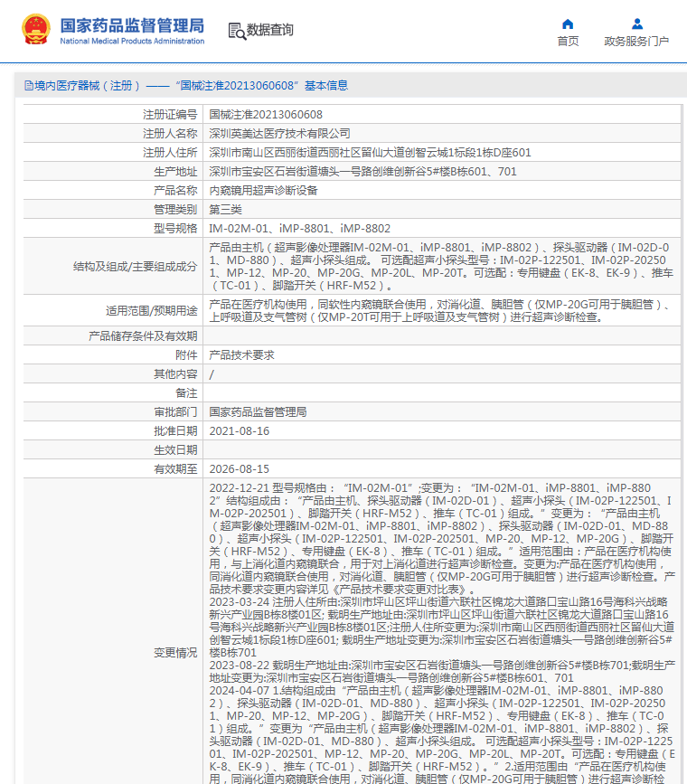Click the 数据查询 heading text
The image size is (687, 784).
(270, 30)
